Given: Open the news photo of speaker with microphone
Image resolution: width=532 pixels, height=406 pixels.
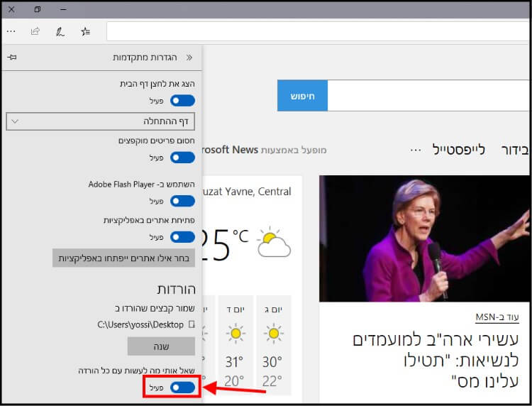Looking at the screenshot, I should [x=424, y=238].
